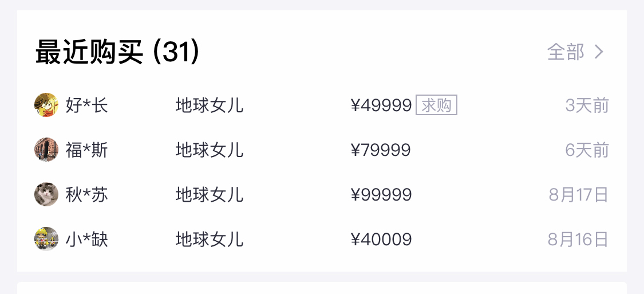This screenshot has height=294, width=644.
Task: Select username 好*长
Action: (x=86, y=105)
